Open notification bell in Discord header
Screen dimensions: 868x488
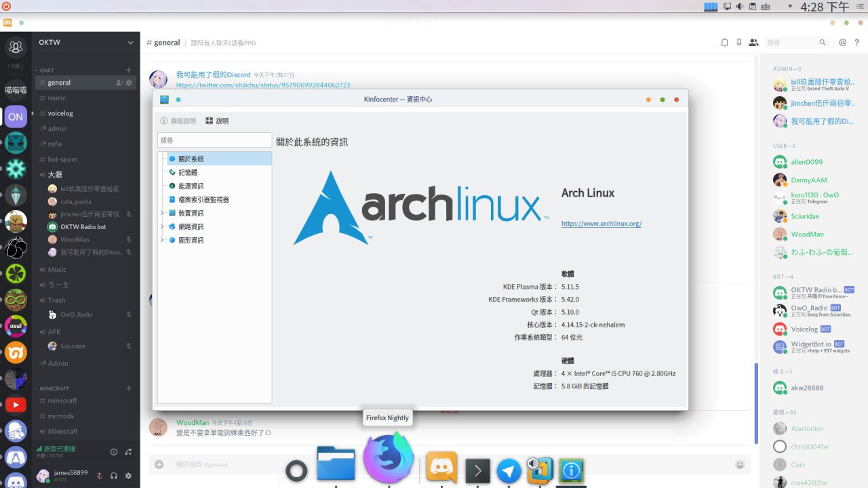[724, 43]
